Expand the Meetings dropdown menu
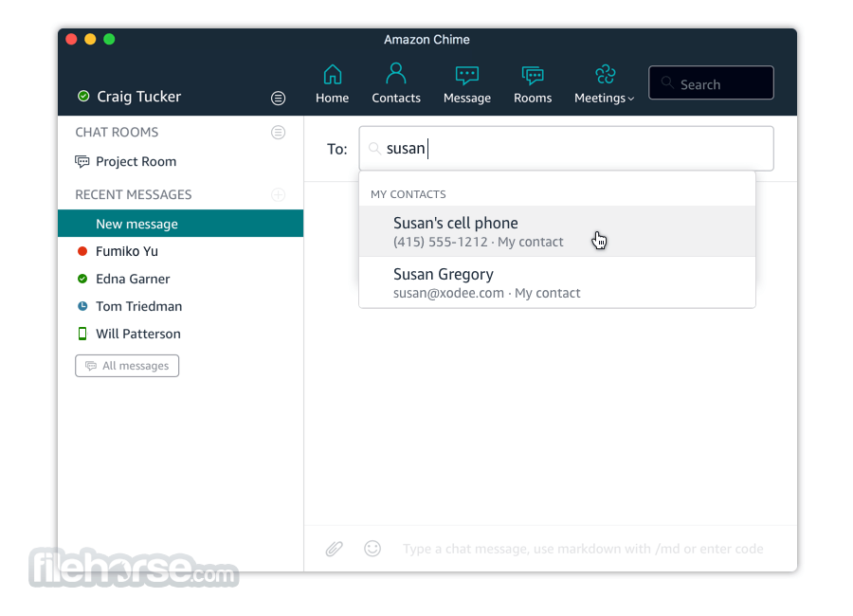The width and height of the screenshot is (853, 616). coord(604,84)
